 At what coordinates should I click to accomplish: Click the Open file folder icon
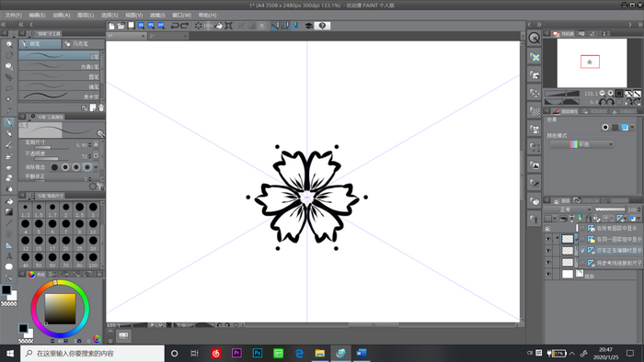click(x=121, y=26)
